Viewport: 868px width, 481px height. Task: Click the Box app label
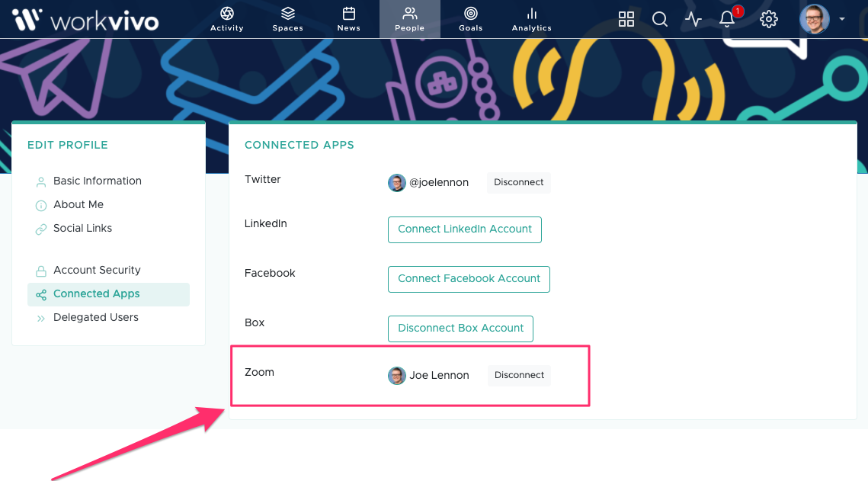[255, 322]
